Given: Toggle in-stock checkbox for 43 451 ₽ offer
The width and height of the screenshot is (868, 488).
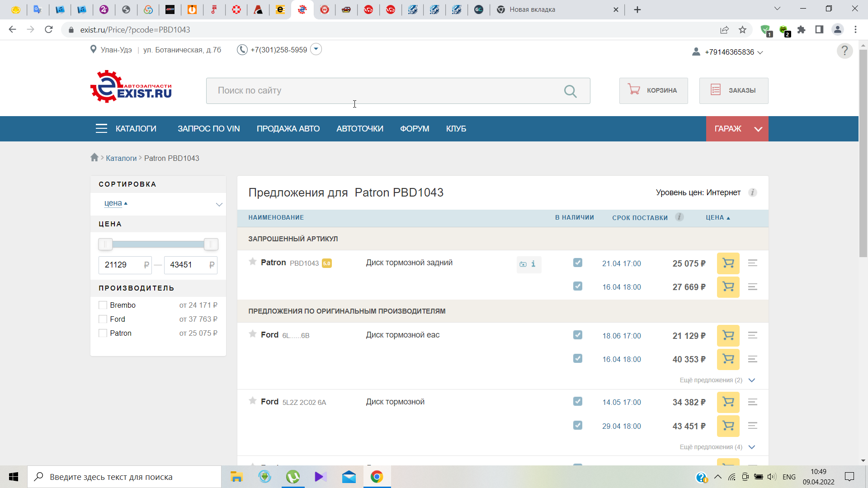Looking at the screenshot, I should (x=578, y=425).
